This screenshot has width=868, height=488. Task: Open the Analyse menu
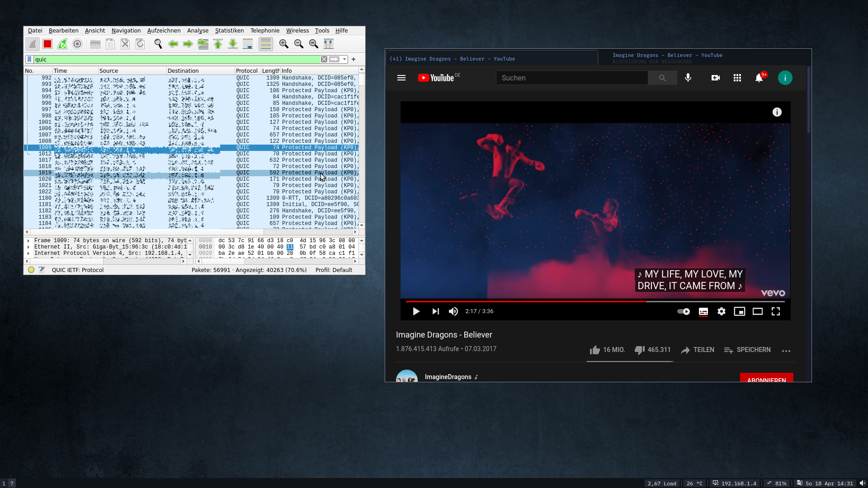point(198,30)
